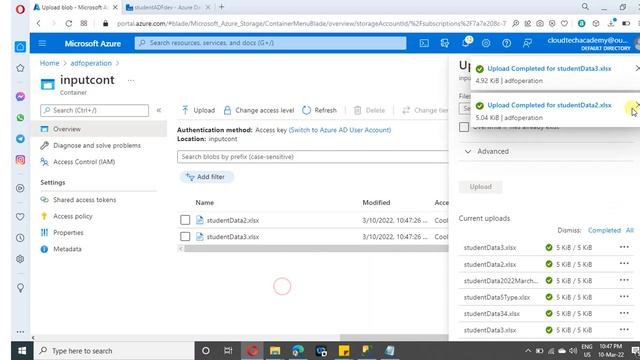The height and width of the screenshot is (360, 640).
Task: Open options for studentData34.xlsx upload
Action: click(x=624, y=313)
